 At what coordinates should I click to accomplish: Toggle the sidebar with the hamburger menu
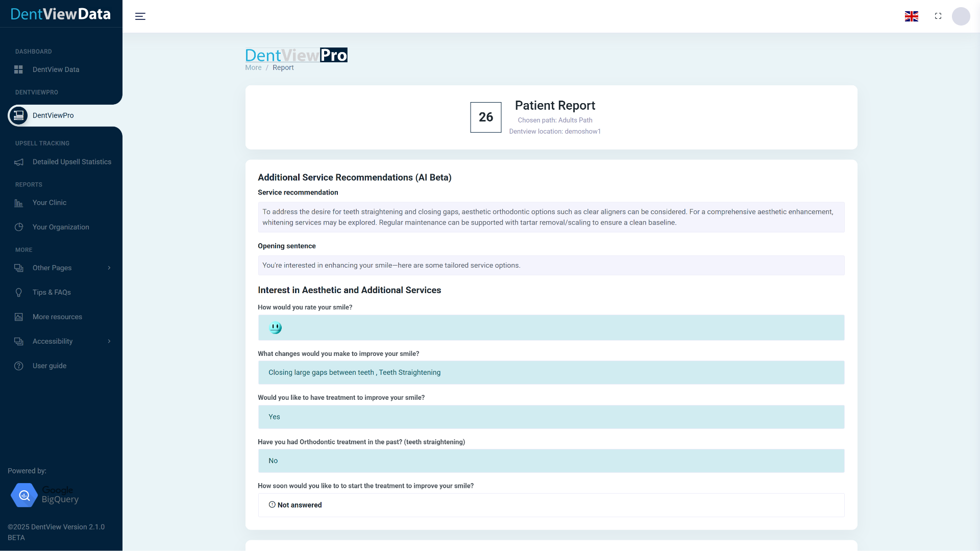[140, 16]
